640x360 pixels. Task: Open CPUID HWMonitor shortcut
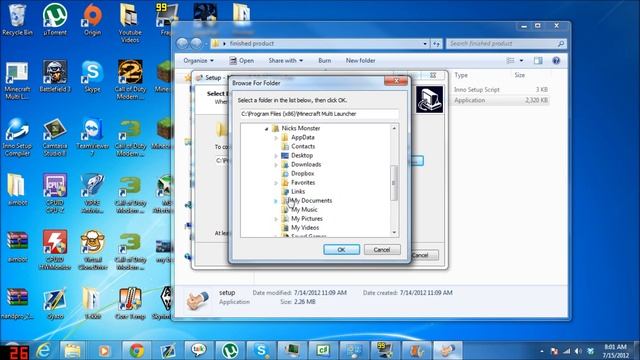55,251
